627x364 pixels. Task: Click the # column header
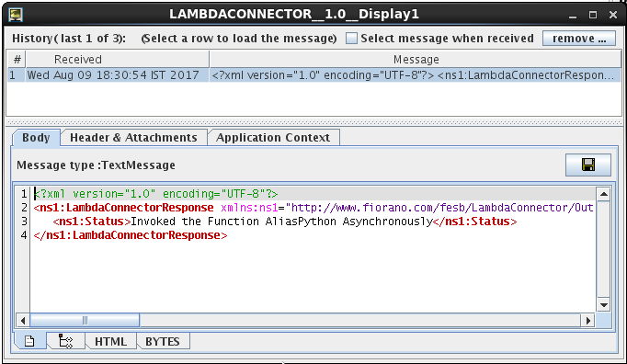(x=17, y=60)
